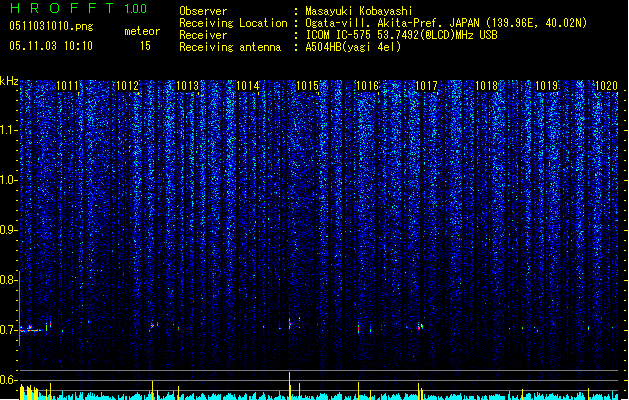Click the magenta meteor echo near 1015
This screenshot has width=629, height=400.
pyautogui.click(x=290, y=324)
